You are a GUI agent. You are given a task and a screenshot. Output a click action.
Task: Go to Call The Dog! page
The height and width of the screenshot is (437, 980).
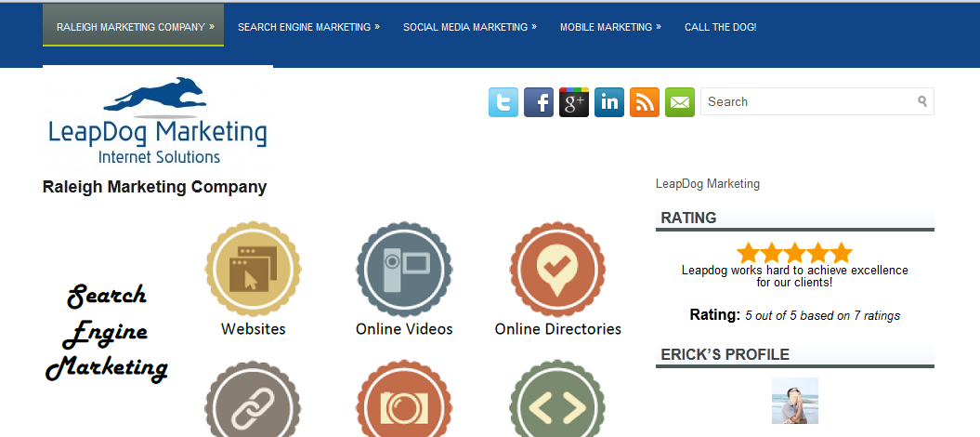coord(721,27)
